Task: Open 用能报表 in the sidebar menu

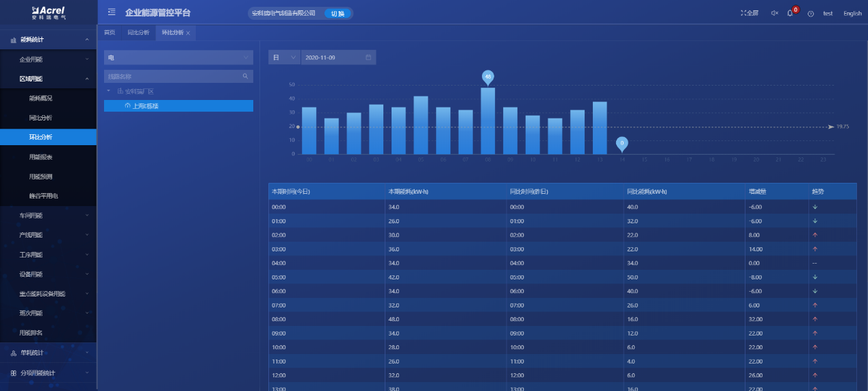Action: [40, 157]
